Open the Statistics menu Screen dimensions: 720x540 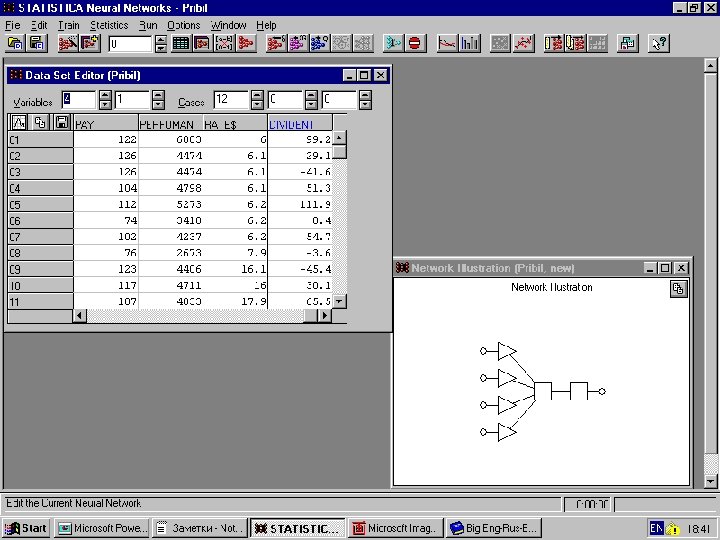pyautogui.click(x=109, y=25)
